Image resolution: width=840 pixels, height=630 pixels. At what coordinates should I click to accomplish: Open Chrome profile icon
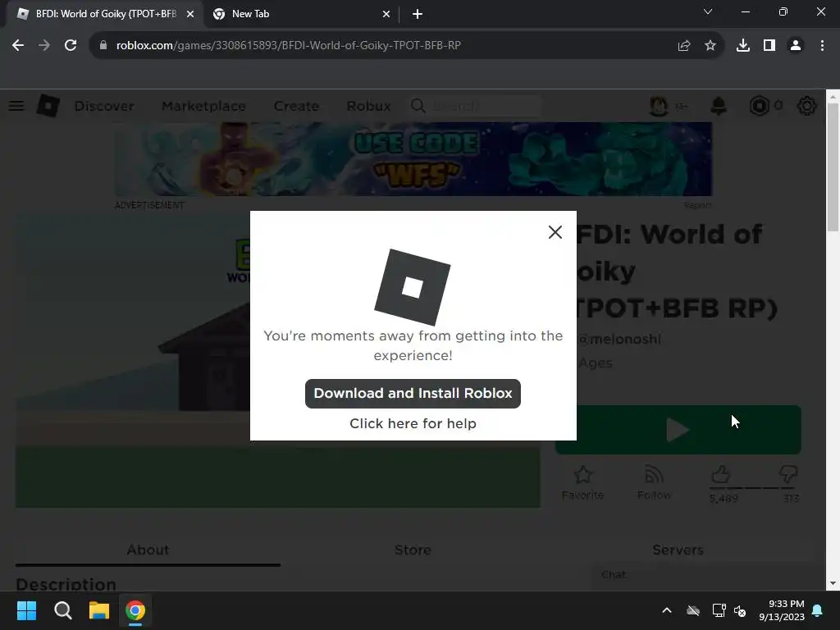(796, 46)
